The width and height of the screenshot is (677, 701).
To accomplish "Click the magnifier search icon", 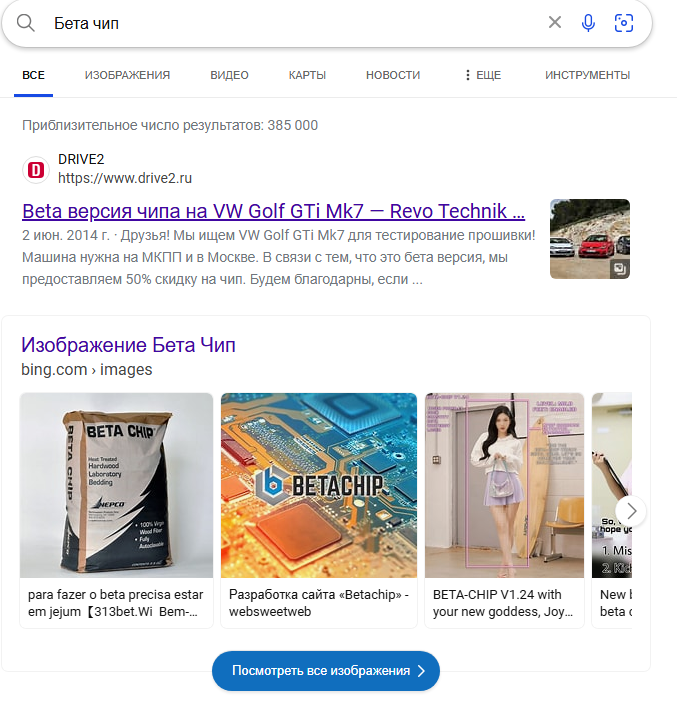I will [25, 23].
